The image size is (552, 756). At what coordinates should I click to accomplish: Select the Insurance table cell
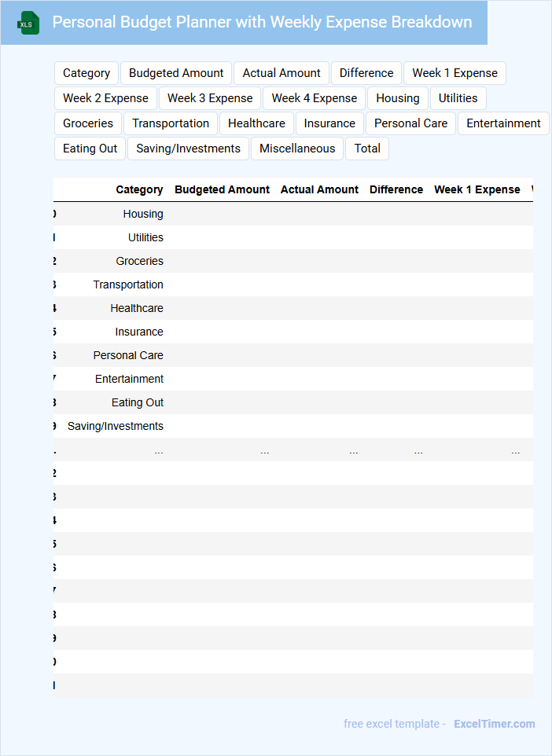[x=139, y=332]
